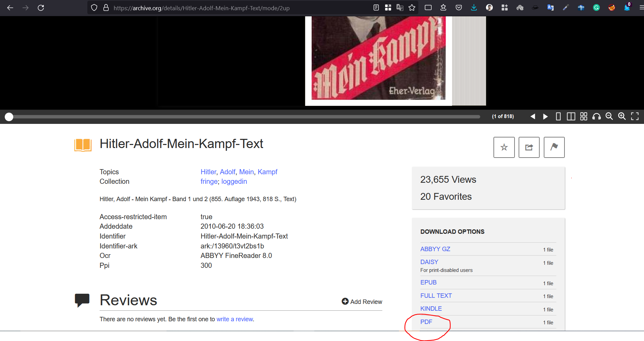Viewport: 644px width, 341px height.
Task: Click the texts book icon beside title
Action: 83,145
